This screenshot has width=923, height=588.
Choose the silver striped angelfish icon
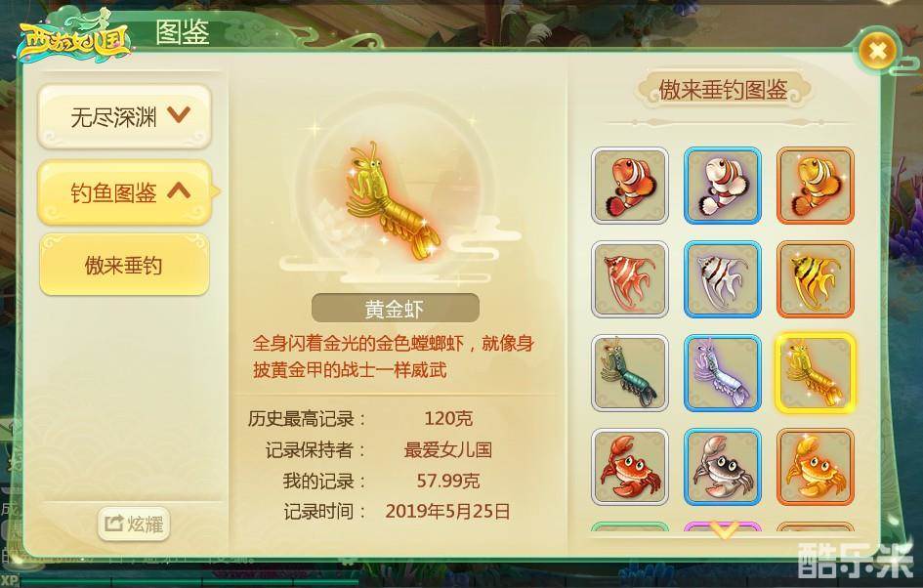[x=722, y=279]
